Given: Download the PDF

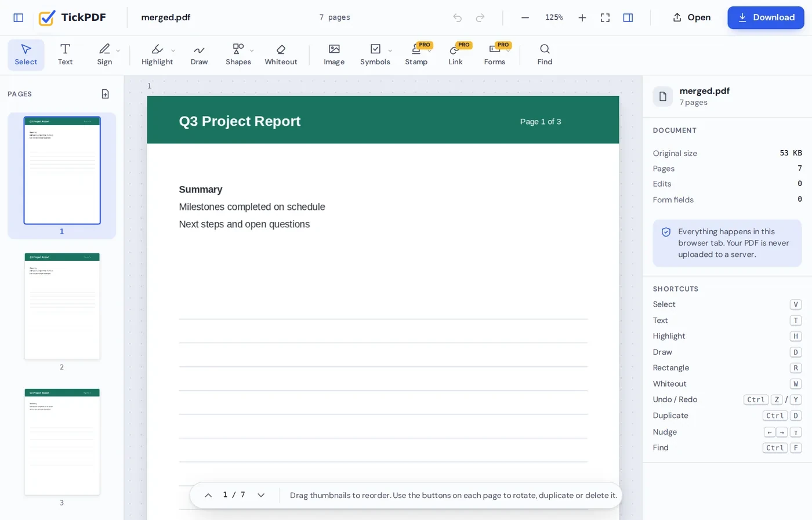Looking at the screenshot, I should pos(766,17).
